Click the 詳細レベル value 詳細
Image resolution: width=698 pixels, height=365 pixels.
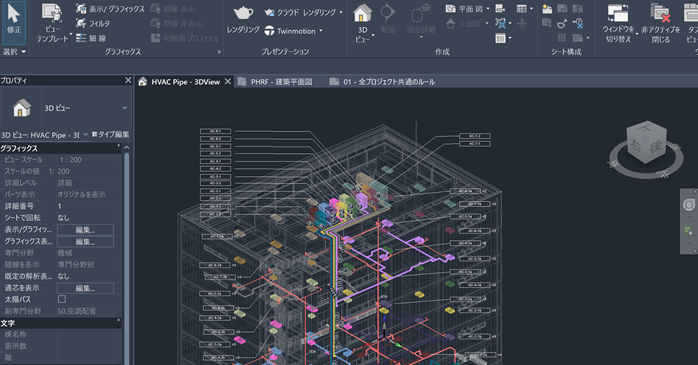[65, 183]
